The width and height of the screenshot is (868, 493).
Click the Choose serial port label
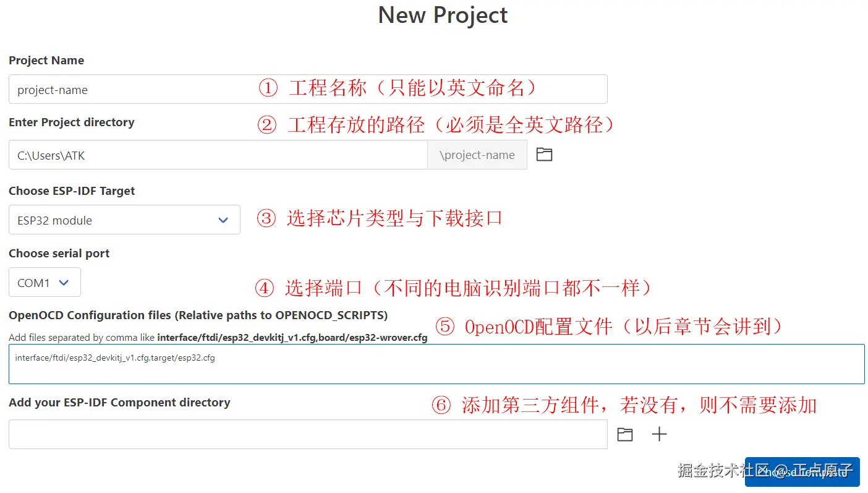coord(59,254)
